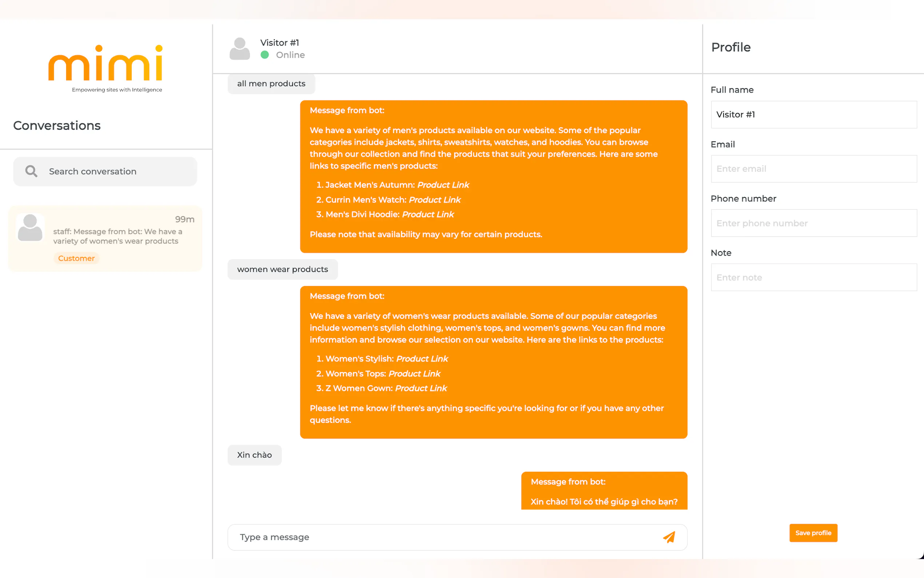Viewport: 924px width, 578px height.
Task: Click the Enter phone number field
Action: (x=814, y=223)
